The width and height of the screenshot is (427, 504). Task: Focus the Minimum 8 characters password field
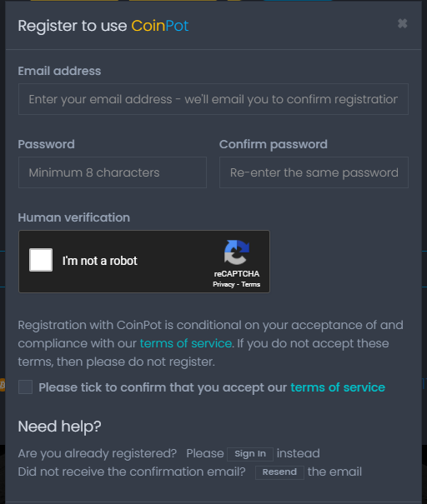[x=113, y=172]
